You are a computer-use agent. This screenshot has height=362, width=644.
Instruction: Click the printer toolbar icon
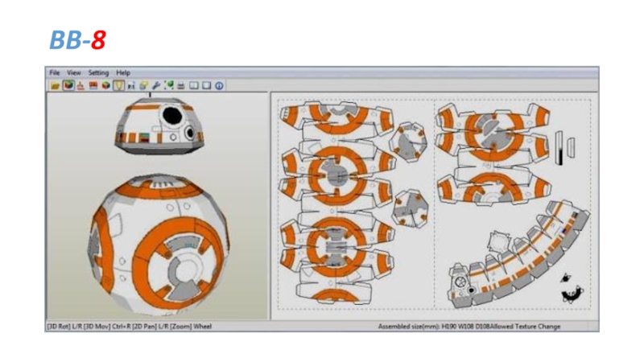click(181, 85)
